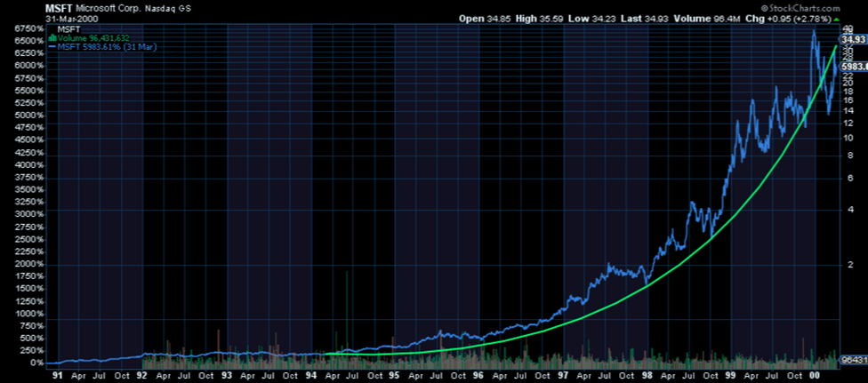Click the 2000% axis label
This screenshot has width=868, height=383.
29,264
